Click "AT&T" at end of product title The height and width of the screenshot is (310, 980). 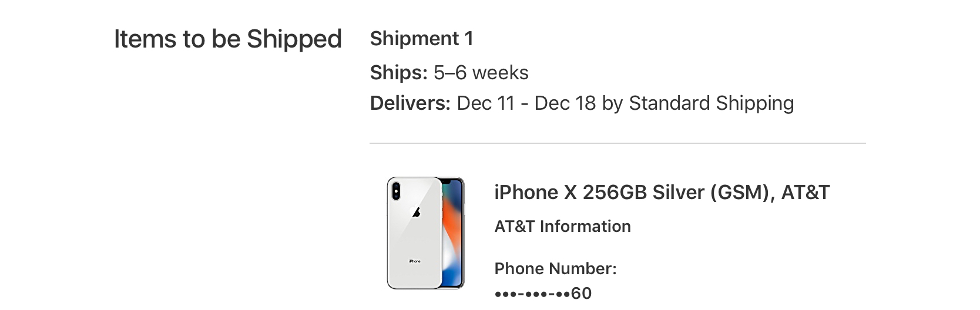[805, 193]
